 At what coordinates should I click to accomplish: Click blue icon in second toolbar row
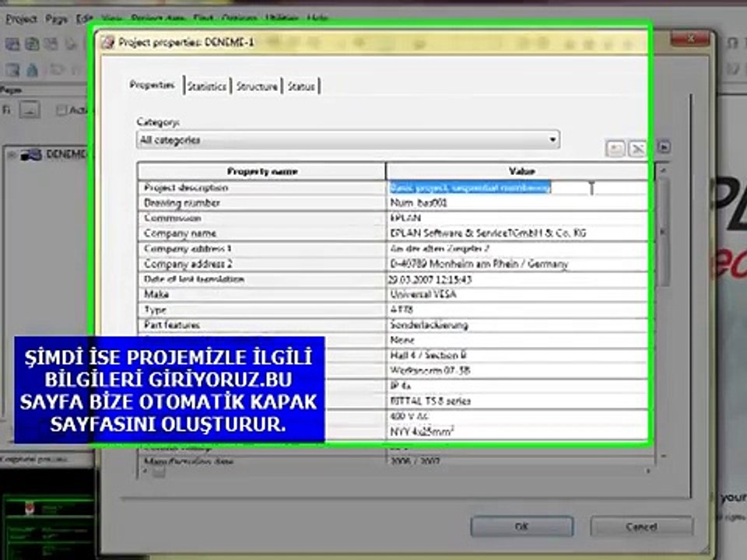point(32,71)
